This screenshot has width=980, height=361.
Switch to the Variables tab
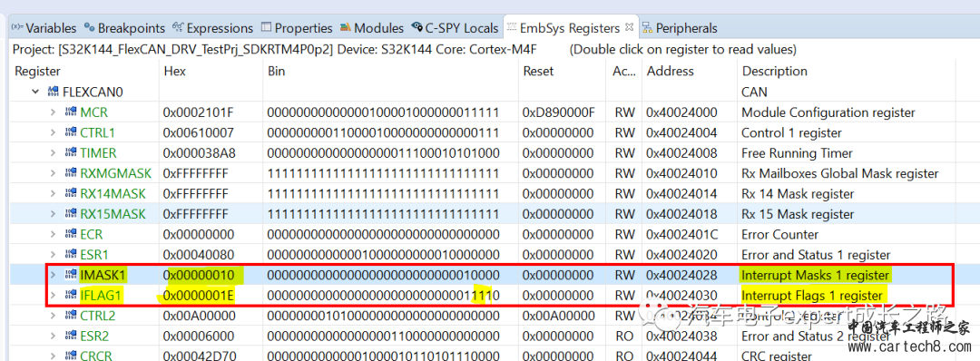tap(44, 28)
